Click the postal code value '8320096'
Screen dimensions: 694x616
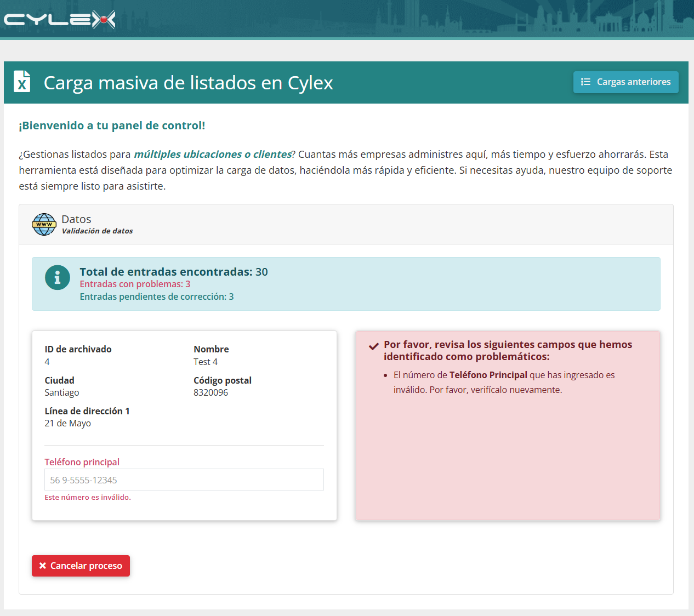[x=211, y=392]
